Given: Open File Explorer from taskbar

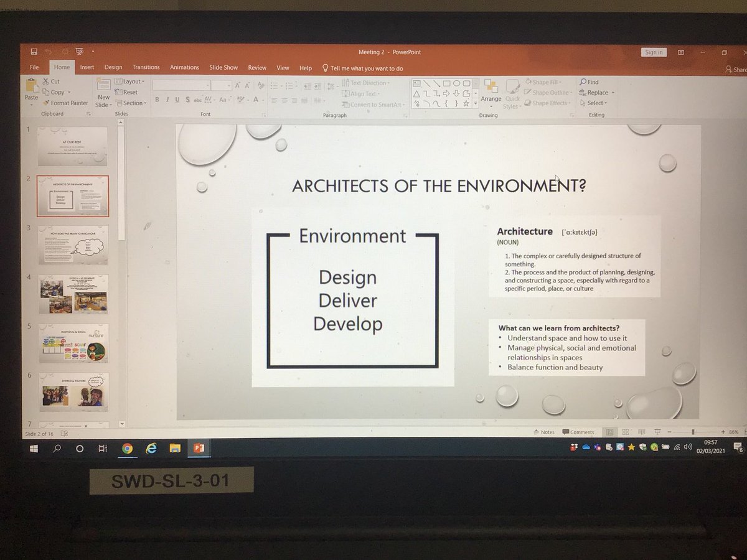Looking at the screenshot, I should click(175, 448).
